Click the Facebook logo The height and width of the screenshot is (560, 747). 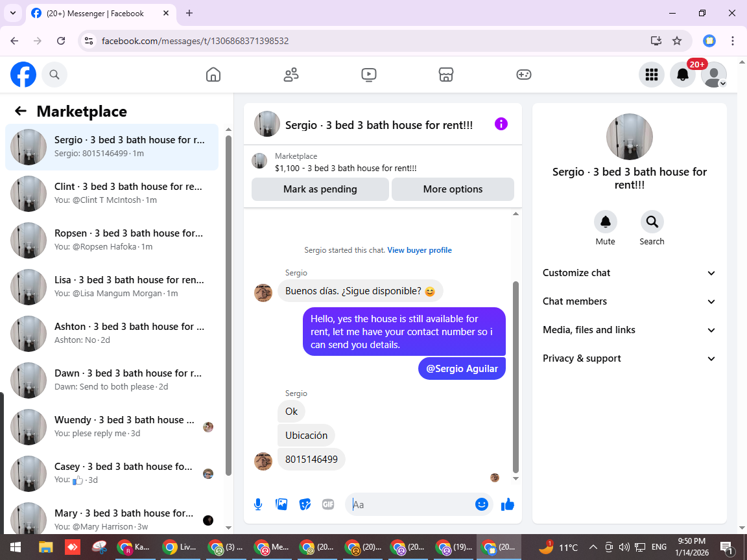(x=23, y=75)
